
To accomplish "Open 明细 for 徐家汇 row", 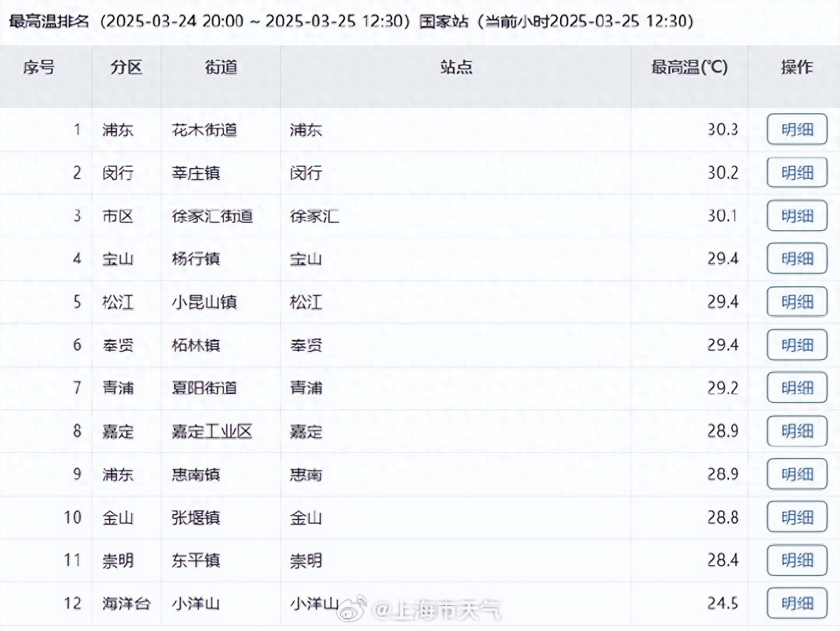I will [797, 216].
